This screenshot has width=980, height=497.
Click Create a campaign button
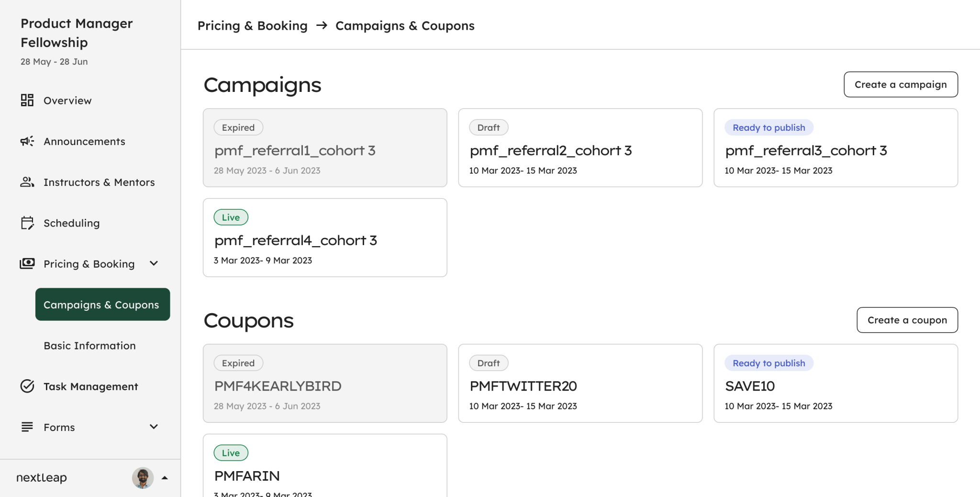pos(901,84)
